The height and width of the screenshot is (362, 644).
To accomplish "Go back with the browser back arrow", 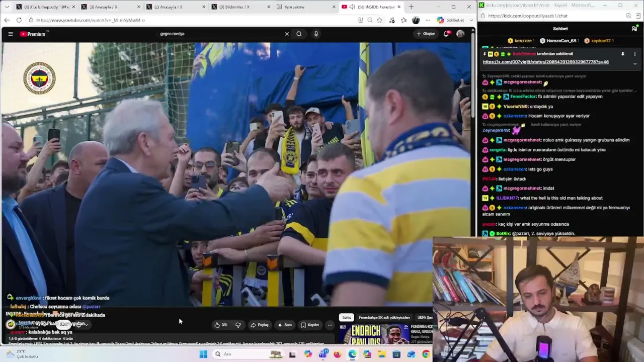I will coord(7,20).
